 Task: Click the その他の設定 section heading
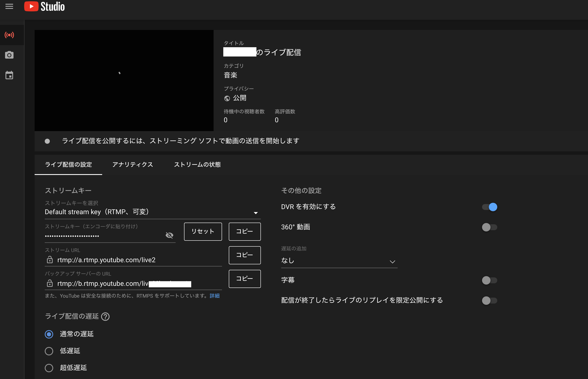point(301,191)
